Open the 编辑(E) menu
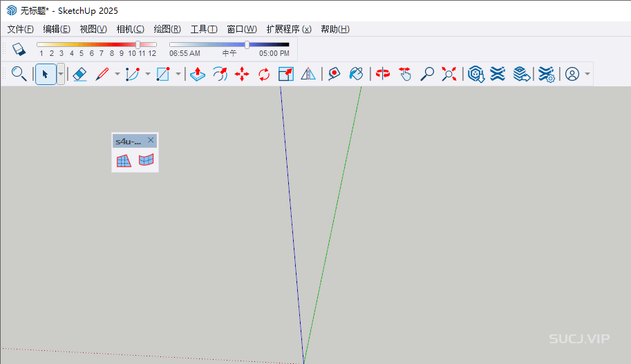 57,29
